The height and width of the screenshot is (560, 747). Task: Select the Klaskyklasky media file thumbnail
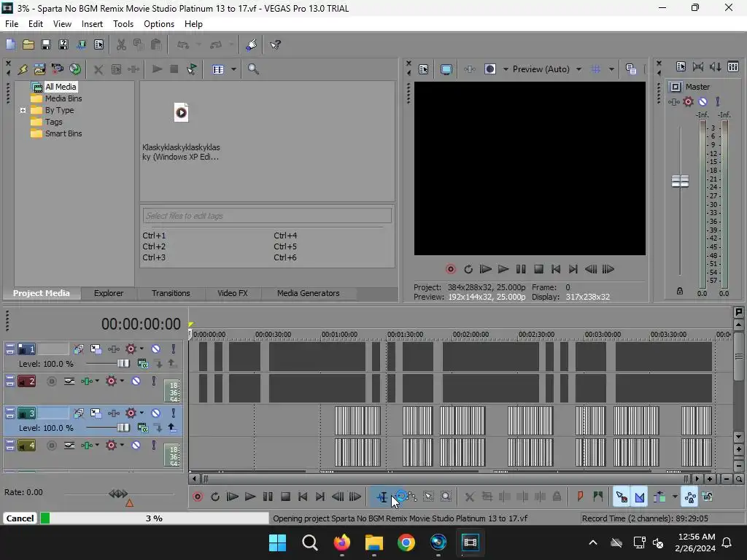point(181,113)
